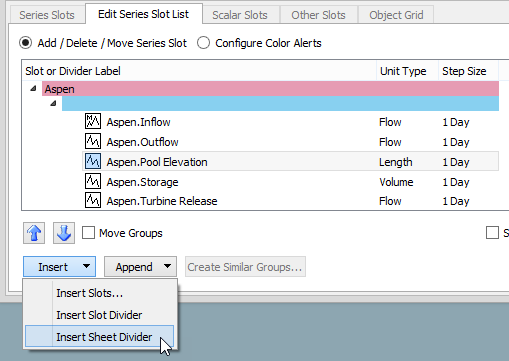This screenshot has height=361, width=509.
Task: Open the Insert dropdown button
Action: tap(59, 267)
